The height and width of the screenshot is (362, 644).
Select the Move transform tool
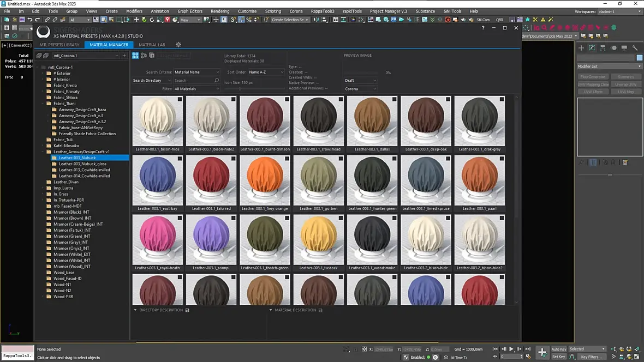(x=136, y=20)
